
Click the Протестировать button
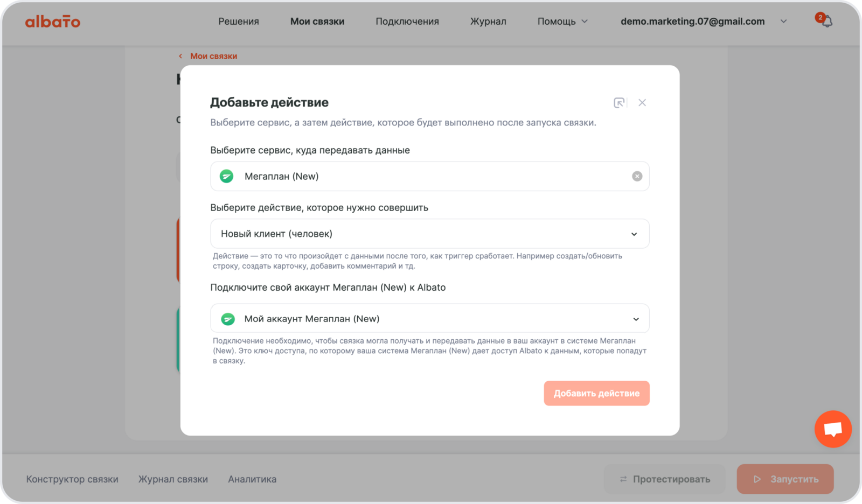click(x=665, y=479)
